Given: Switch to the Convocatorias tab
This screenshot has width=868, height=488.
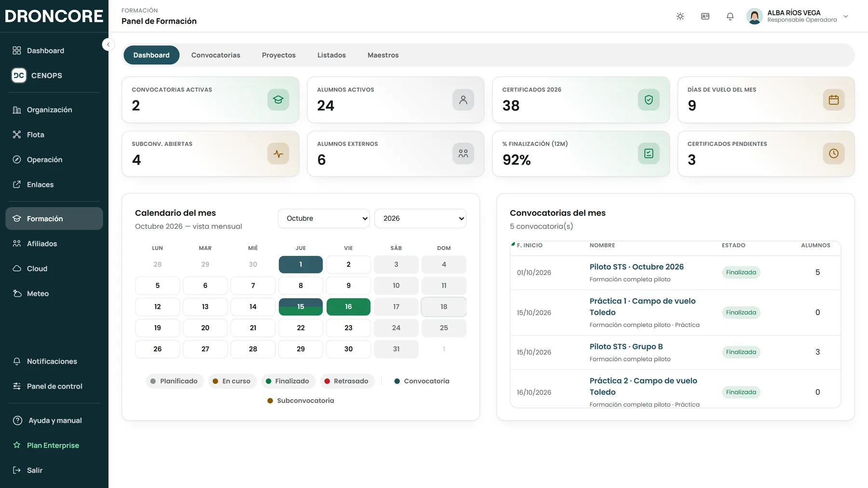Looking at the screenshot, I should tap(216, 55).
